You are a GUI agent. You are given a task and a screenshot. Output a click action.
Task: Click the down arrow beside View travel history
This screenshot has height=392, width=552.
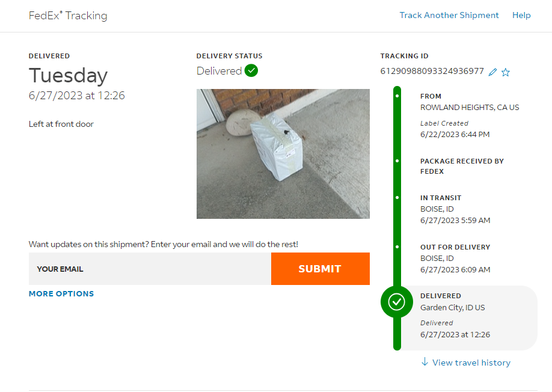tap(425, 362)
